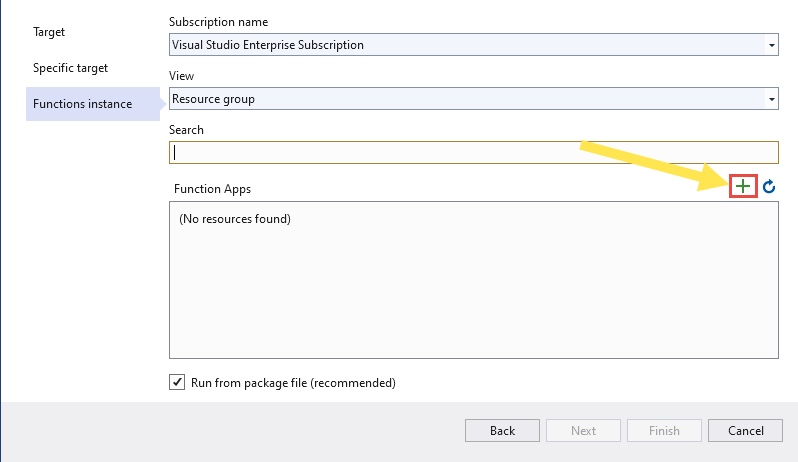Expand the View dropdown arrow
The width and height of the screenshot is (798, 462).
[x=771, y=99]
